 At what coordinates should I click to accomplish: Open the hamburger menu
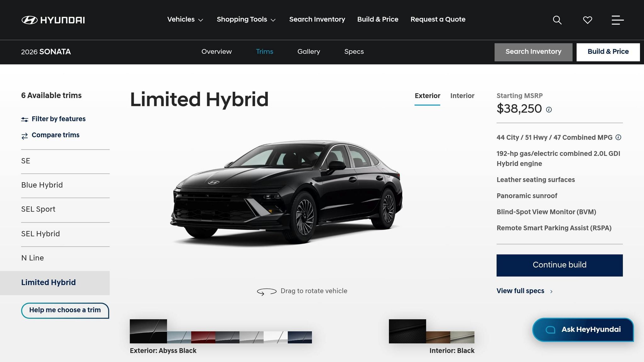[x=617, y=20]
